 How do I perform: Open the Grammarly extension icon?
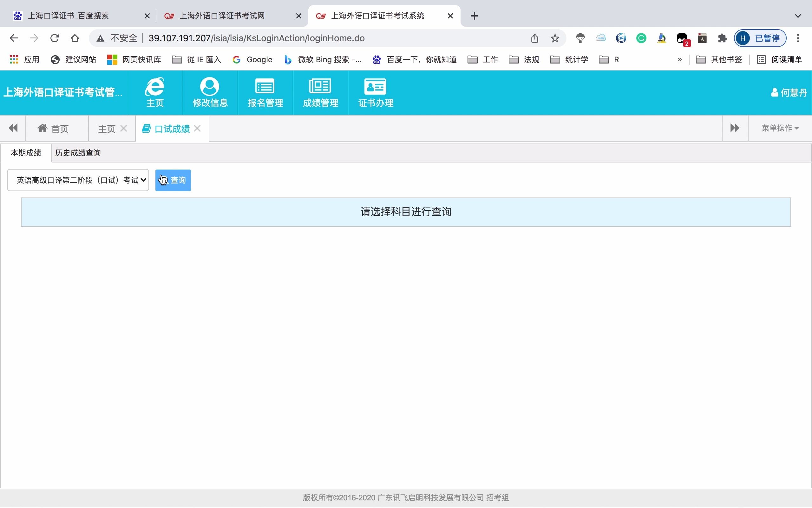tap(641, 38)
